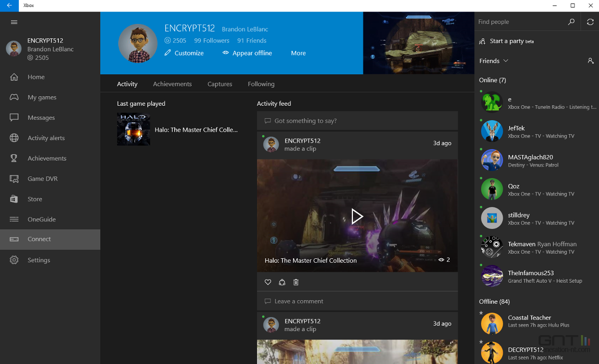
Task: Open the second clip thumbnail at bottom
Action: coord(357,352)
